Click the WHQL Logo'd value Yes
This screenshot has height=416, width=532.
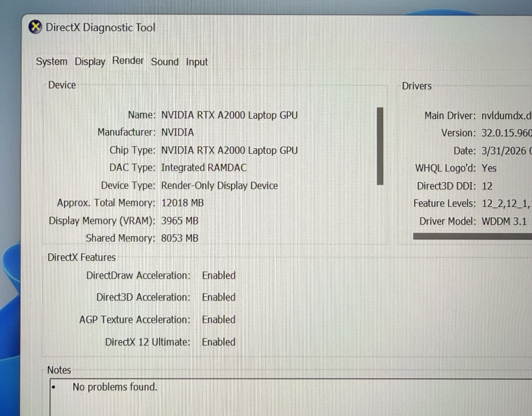click(489, 168)
